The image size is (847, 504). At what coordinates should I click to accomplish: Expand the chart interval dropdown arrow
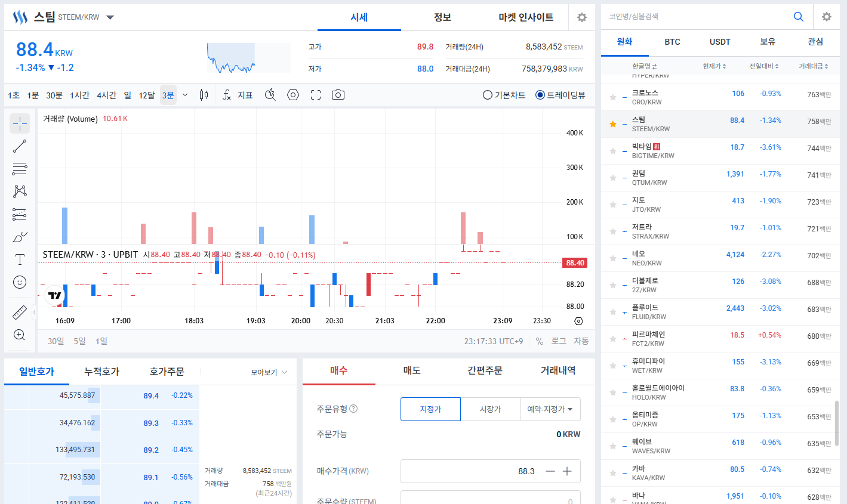point(185,95)
